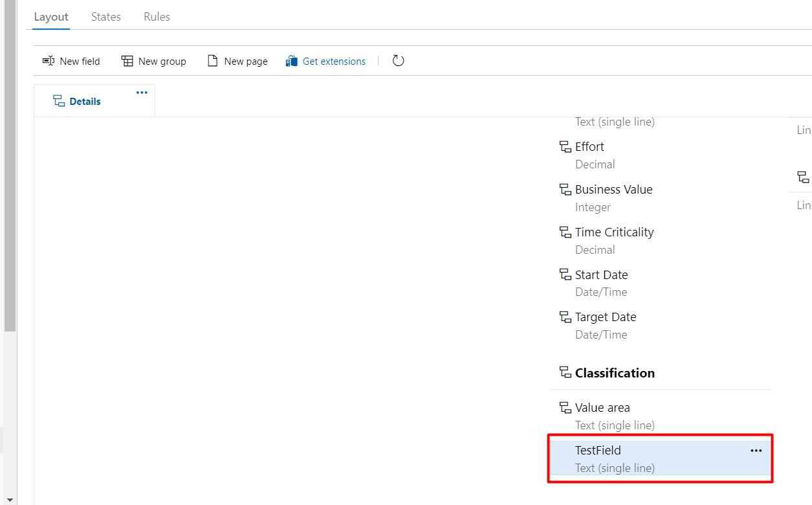Click the refresh layout icon
The height and width of the screenshot is (505, 812).
399,61
